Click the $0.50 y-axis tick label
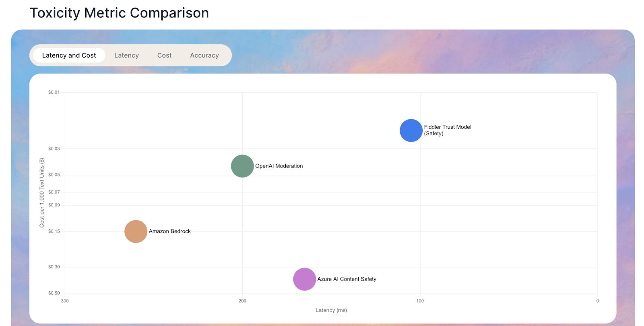The height and width of the screenshot is (326, 644). 54,293
